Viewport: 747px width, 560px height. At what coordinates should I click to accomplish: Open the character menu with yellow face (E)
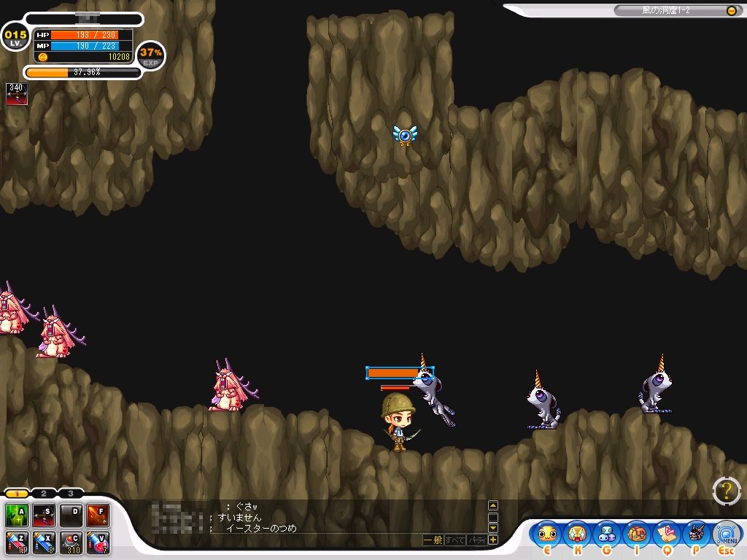(x=547, y=534)
